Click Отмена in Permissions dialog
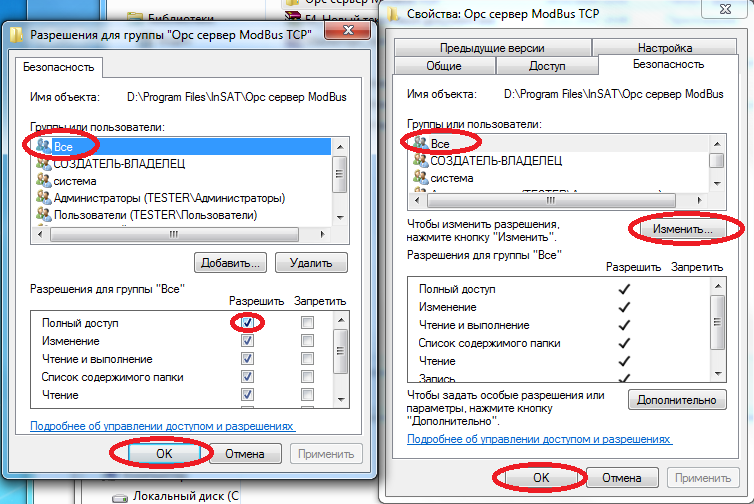Viewport: 754px width, 504px height. (x=245, y=454)
